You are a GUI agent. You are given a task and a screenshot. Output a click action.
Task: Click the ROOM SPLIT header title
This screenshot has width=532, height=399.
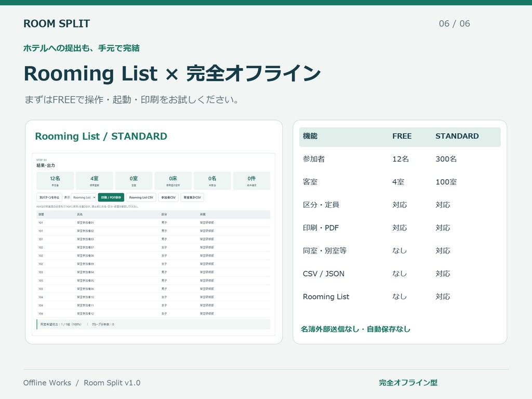tap(57, 23)
